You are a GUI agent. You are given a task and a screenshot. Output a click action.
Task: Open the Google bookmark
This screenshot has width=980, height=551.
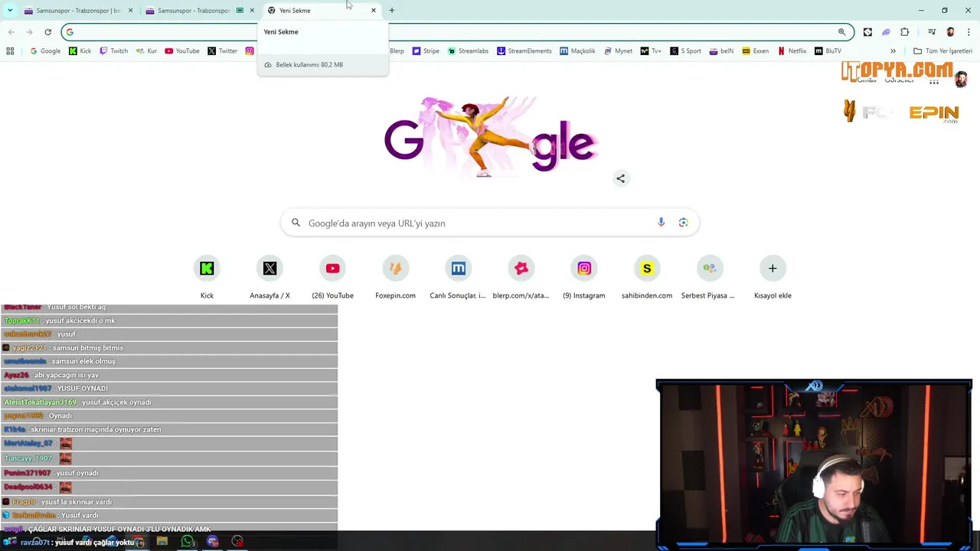pos(45,51)
